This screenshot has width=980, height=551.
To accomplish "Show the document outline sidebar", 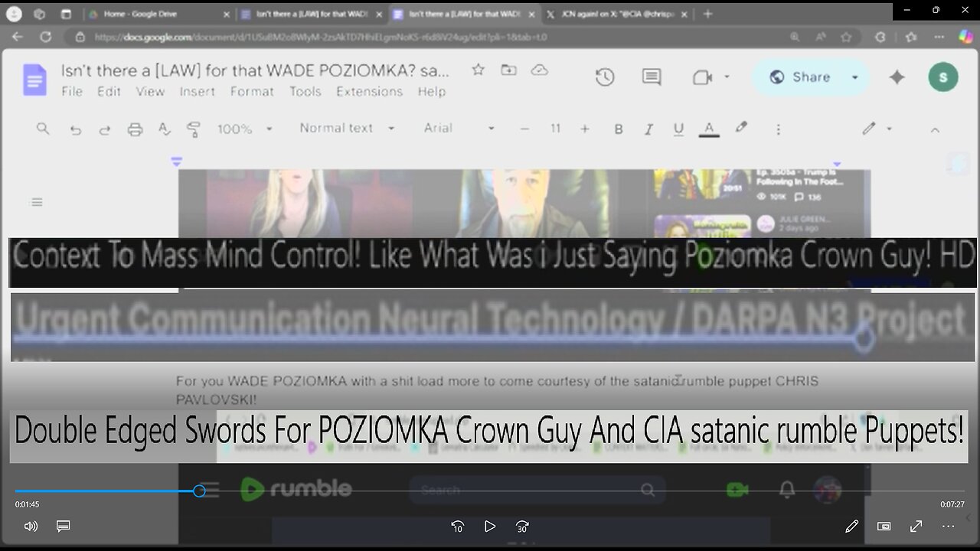I will pos(37,202).
